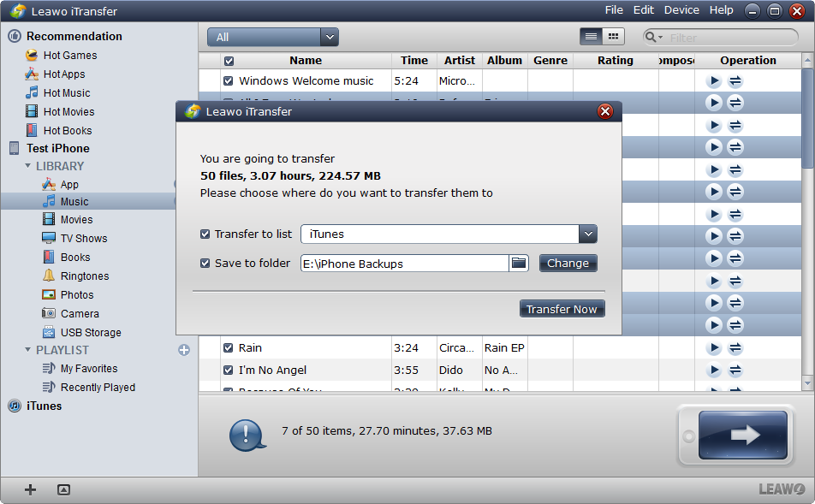Click the large transfer arrow button
This screenshot has width=815, height=504.
[742, 435]
